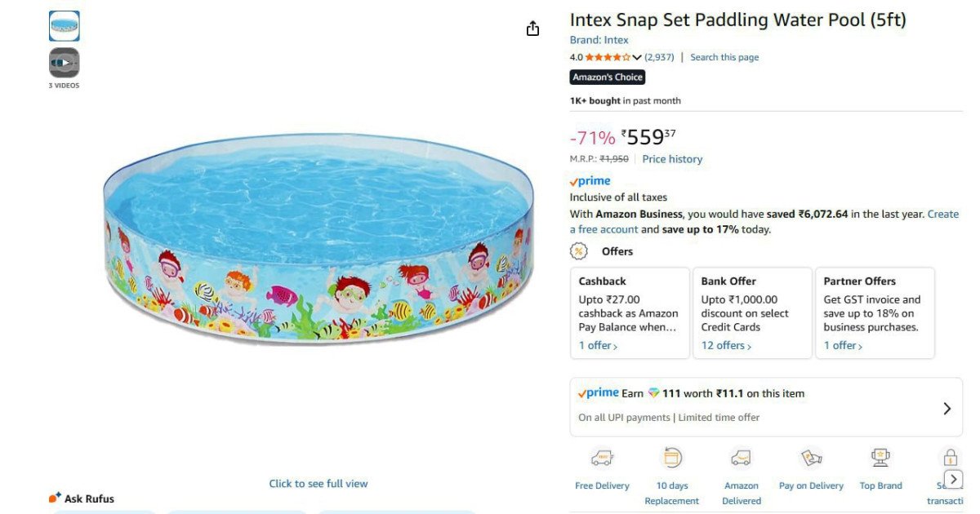Click the Amazon Delivered van icon

coord(742,457)
